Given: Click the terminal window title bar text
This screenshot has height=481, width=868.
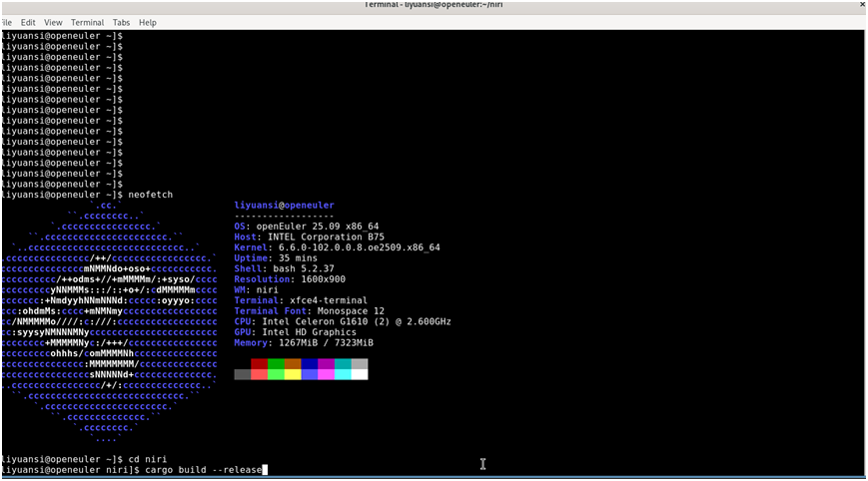Looking at the screenshot, I should click(434, 4).
